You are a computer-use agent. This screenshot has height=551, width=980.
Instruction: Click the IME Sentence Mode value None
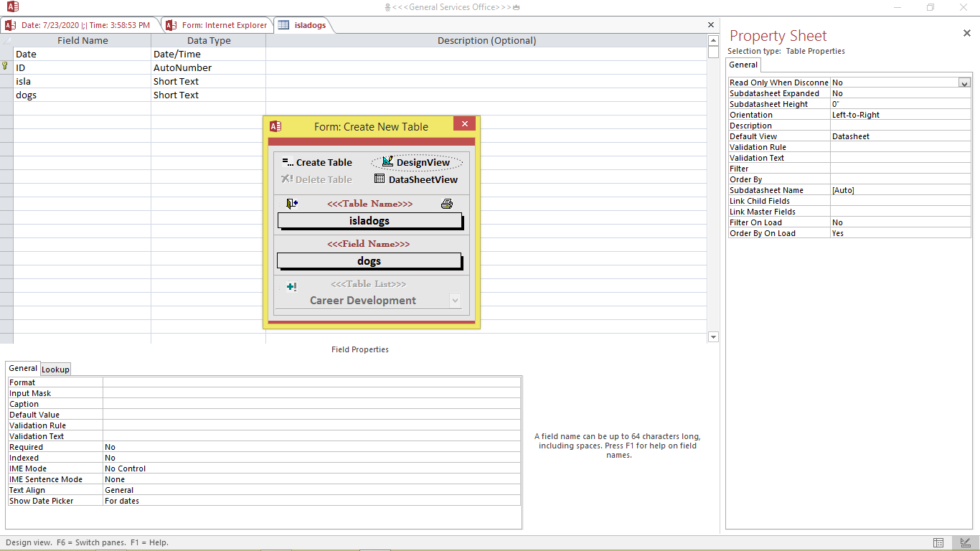coord(312,479)
